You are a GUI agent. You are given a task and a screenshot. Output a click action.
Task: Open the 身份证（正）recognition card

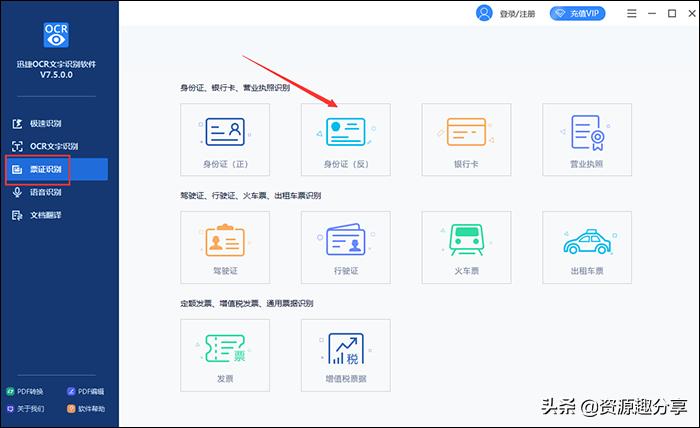point(225,140)
